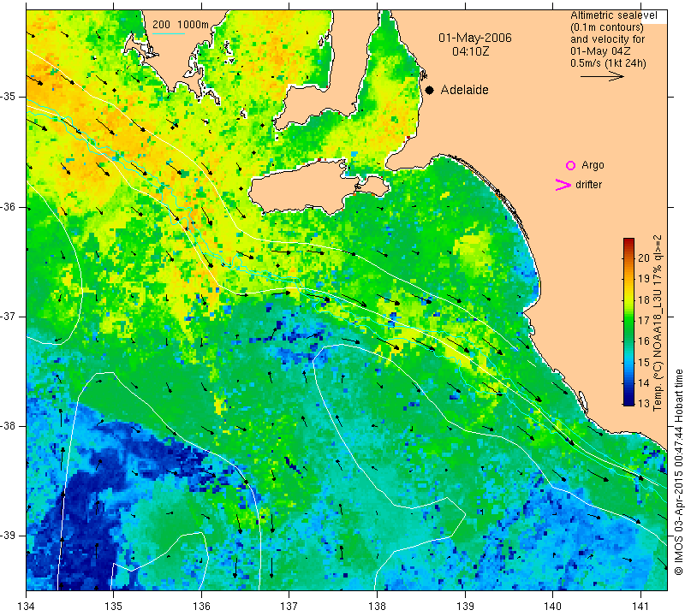
Task: Click the 139 longitude axis label
Action: coord(465,607)
